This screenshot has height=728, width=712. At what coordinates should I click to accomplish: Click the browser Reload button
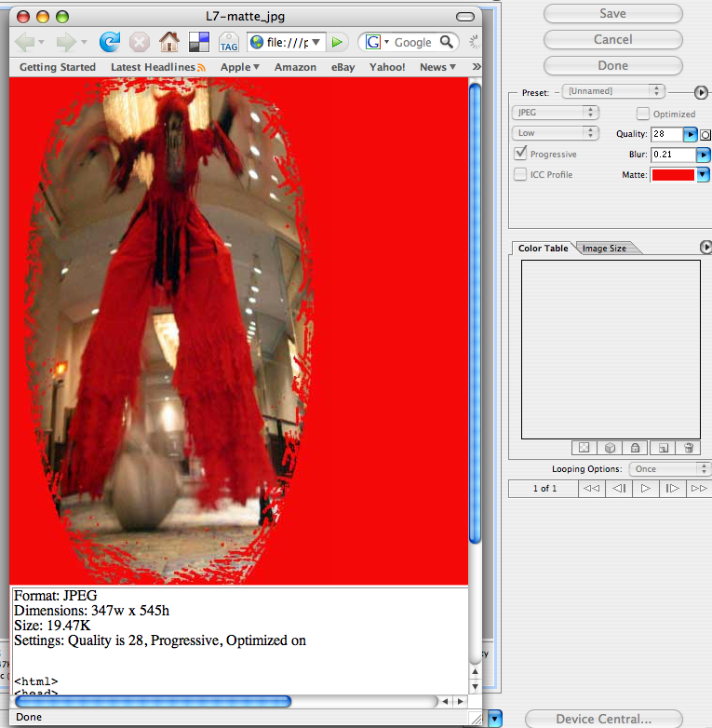click(x=110, y=42)
